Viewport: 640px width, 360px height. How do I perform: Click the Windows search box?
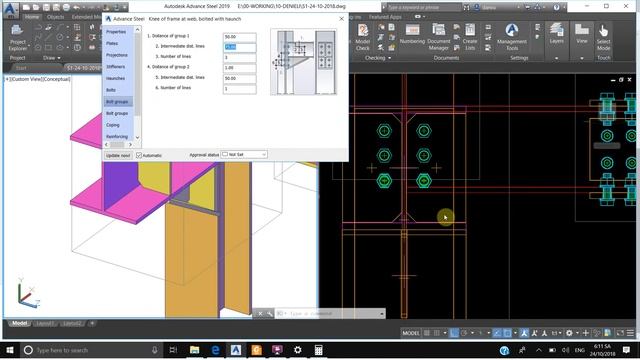coord(91,350)
